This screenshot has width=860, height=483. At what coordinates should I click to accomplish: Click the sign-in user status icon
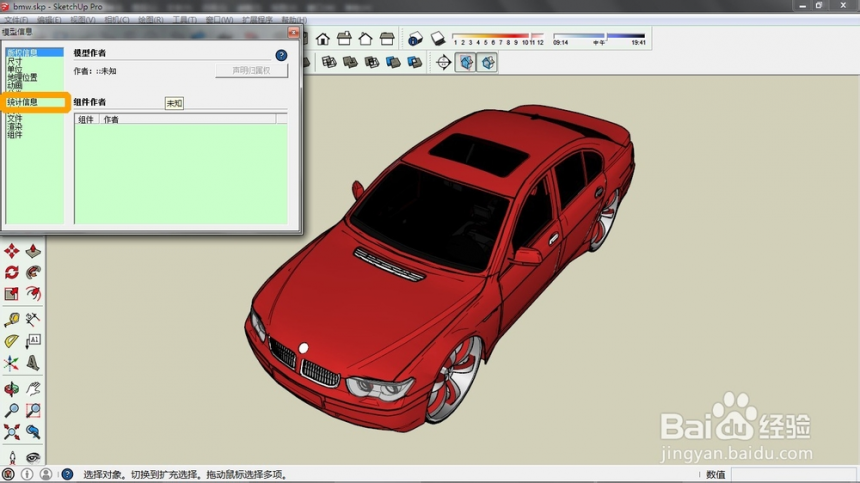(46, 474)
